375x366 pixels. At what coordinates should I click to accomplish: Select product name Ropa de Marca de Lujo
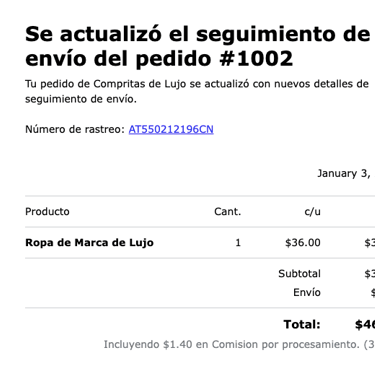coord(89,243)
